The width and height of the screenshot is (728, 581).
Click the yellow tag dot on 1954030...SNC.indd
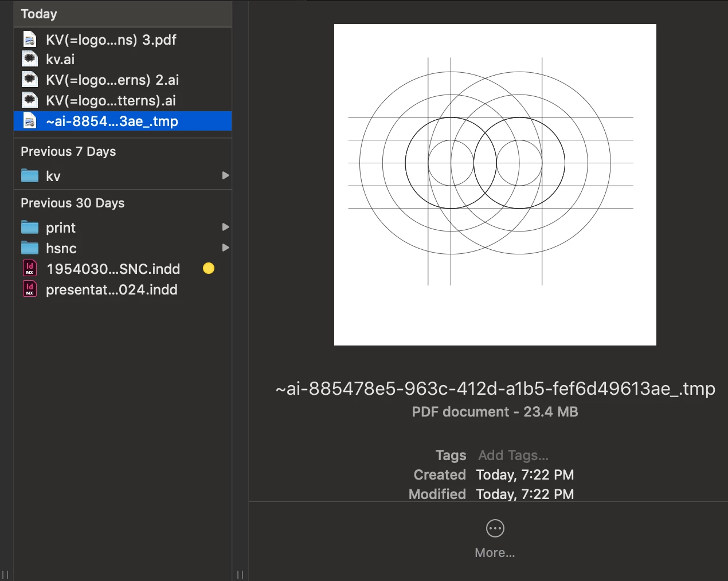(x=209, y=268)
